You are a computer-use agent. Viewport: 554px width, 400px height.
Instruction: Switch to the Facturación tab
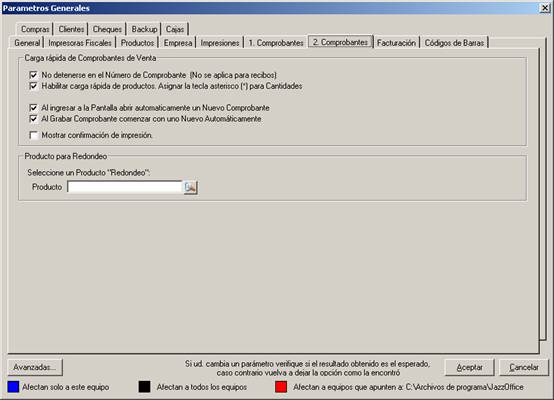[x=396, y=43]
